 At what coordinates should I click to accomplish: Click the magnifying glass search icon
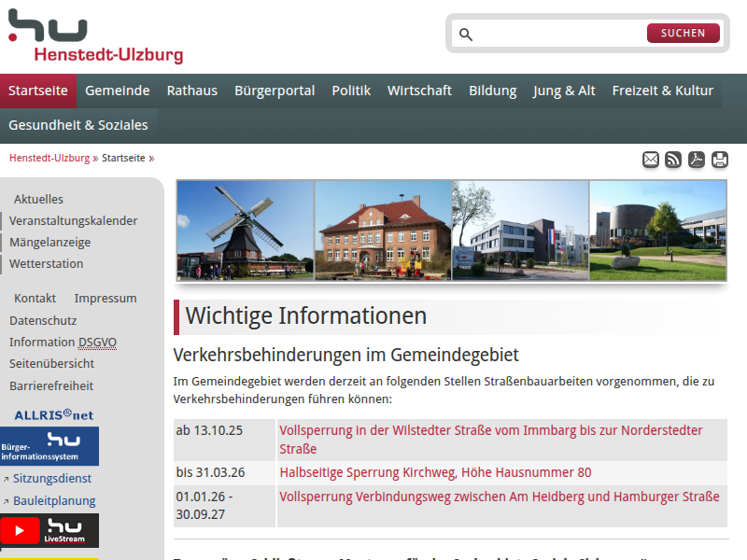[466, 35]
